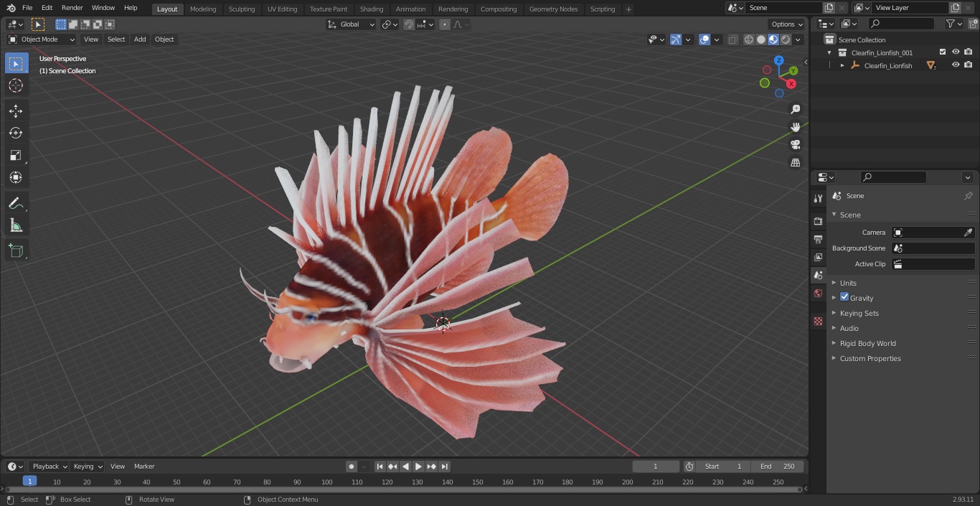The image size is (980, 506).
Task: Click the End frame 250 field
Action: (x=778, y=467)
